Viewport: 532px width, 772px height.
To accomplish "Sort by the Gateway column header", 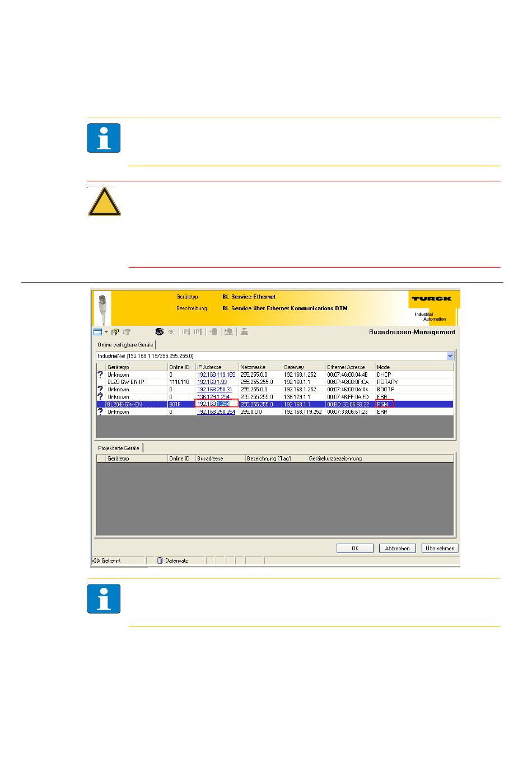I will pos(304,367).
